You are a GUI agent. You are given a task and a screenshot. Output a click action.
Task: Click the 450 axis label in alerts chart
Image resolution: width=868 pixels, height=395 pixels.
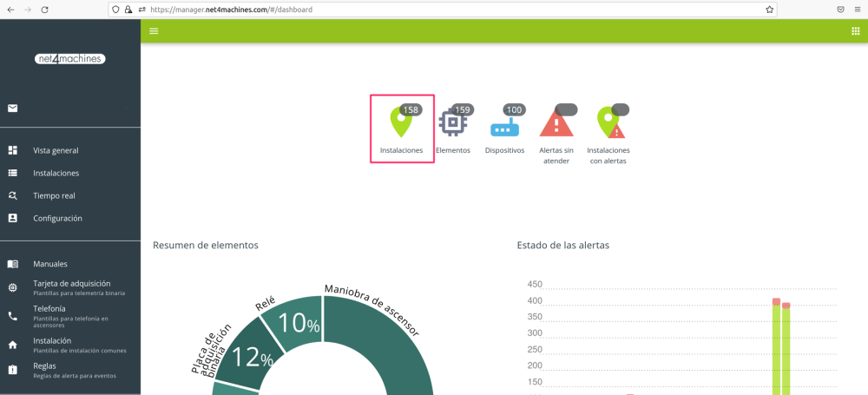[x=536, y=285]
